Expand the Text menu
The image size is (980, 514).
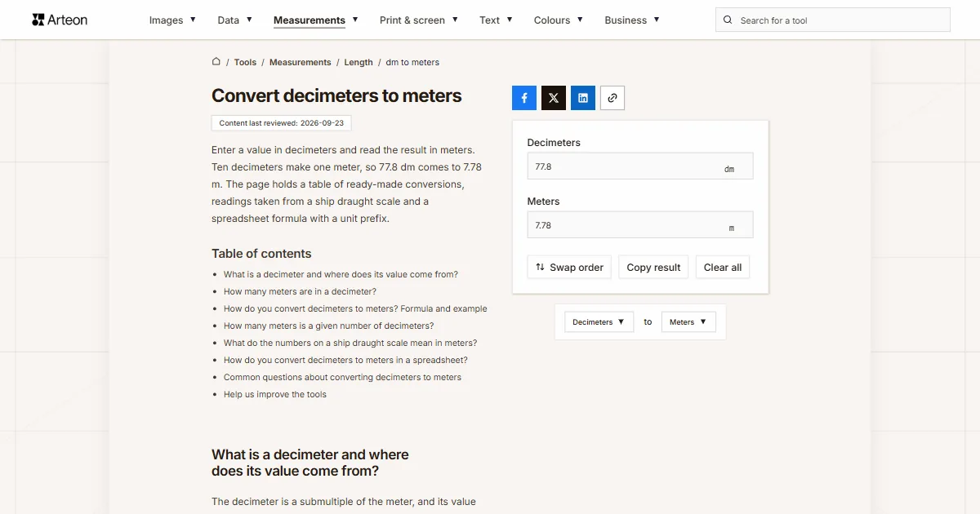496,20
